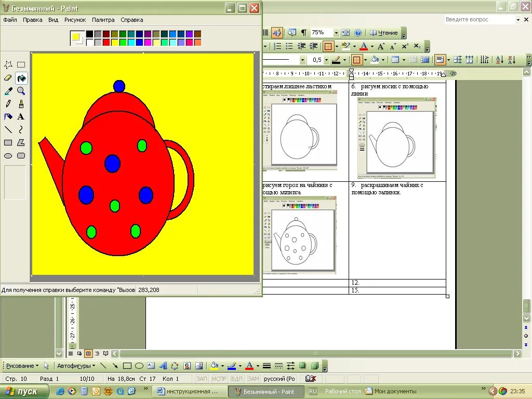
Task: Activate the Fill With Color bucket tool
Action: 21,78
